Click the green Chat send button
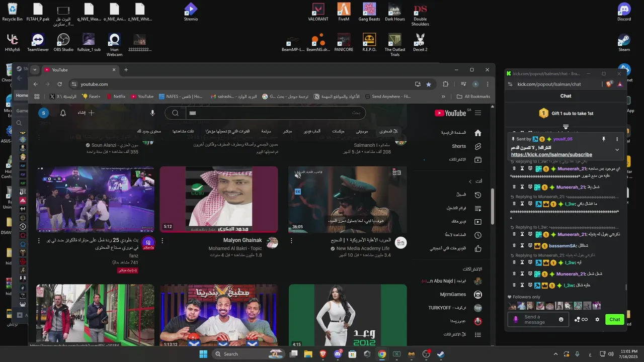 [615, 319]
